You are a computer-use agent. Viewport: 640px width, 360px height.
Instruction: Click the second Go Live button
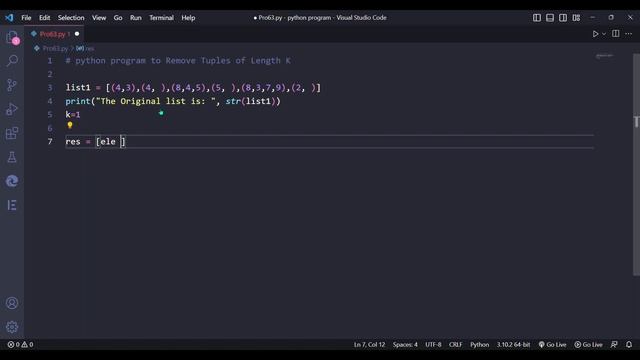pos(589,344)
